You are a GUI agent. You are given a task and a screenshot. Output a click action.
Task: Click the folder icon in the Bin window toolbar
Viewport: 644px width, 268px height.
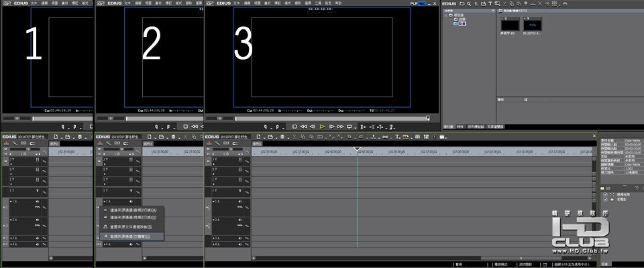(462, 4)
